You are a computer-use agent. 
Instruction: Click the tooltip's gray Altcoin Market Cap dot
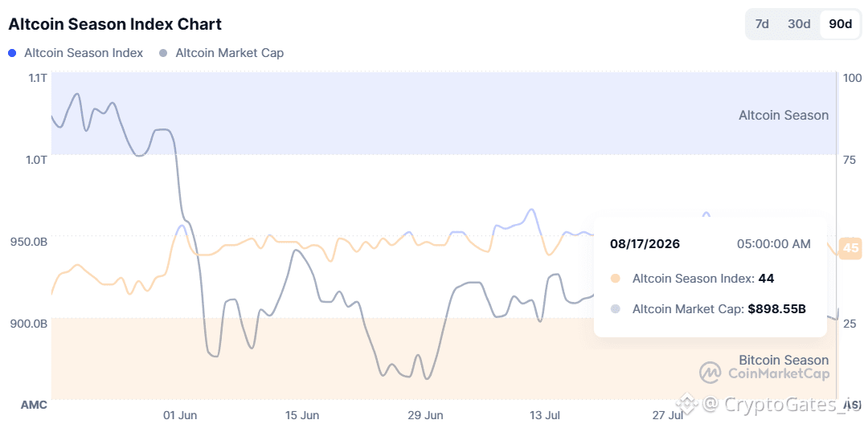point(615,310)
